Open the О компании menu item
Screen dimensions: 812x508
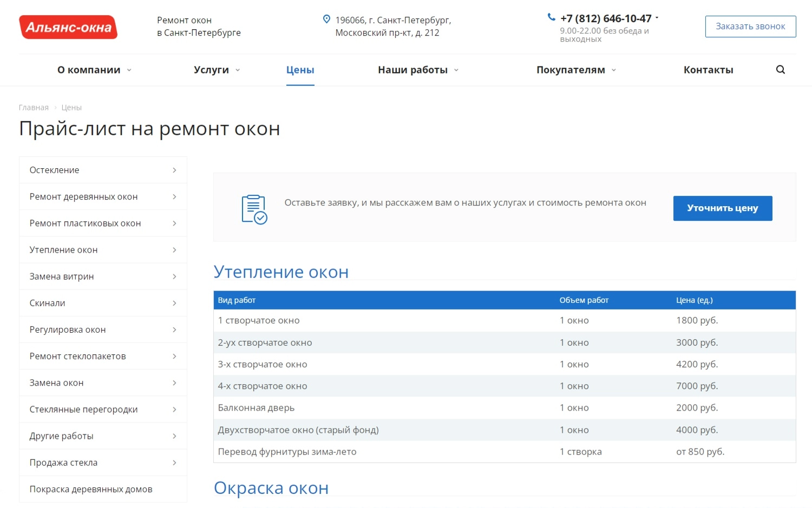tap(89, 70)
